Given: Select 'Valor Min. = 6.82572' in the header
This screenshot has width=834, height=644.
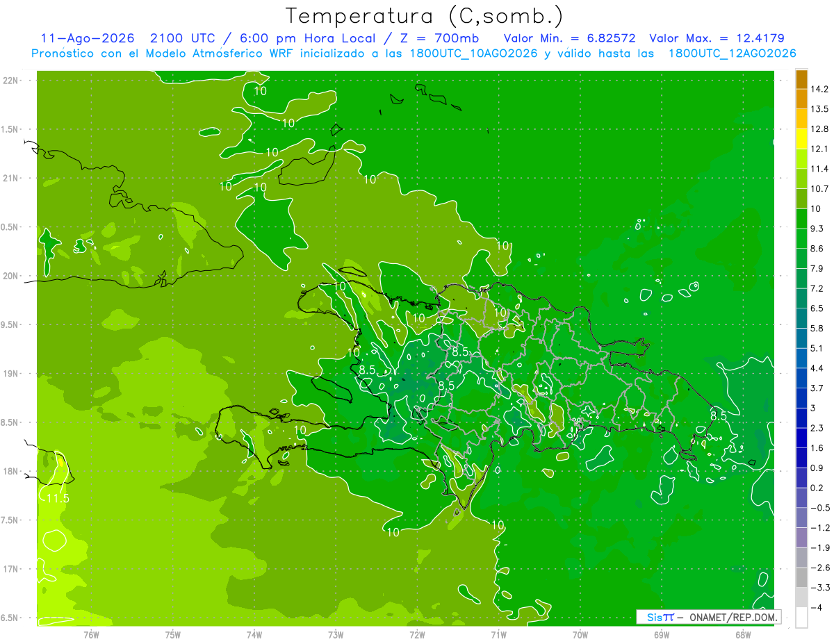Looking at the screenshot, I should tap(569, 38).
